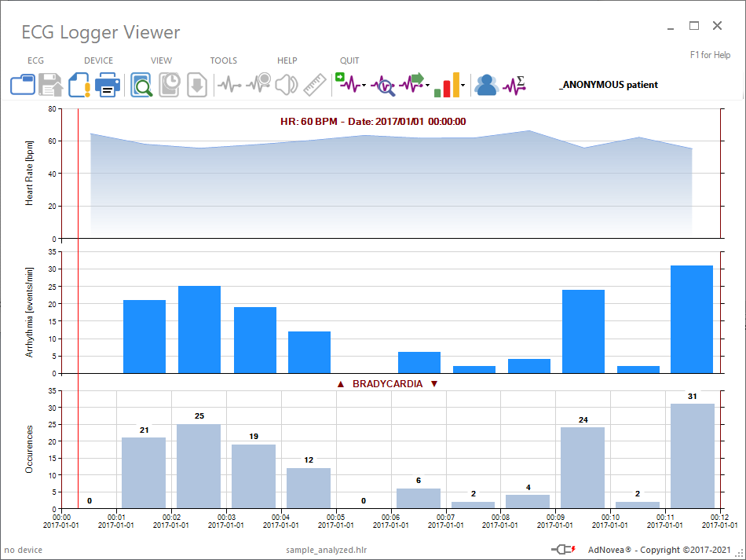Expand dropdown arrow beside import ECG icon
Screen dimensions: 746x560
click(364, 86)
